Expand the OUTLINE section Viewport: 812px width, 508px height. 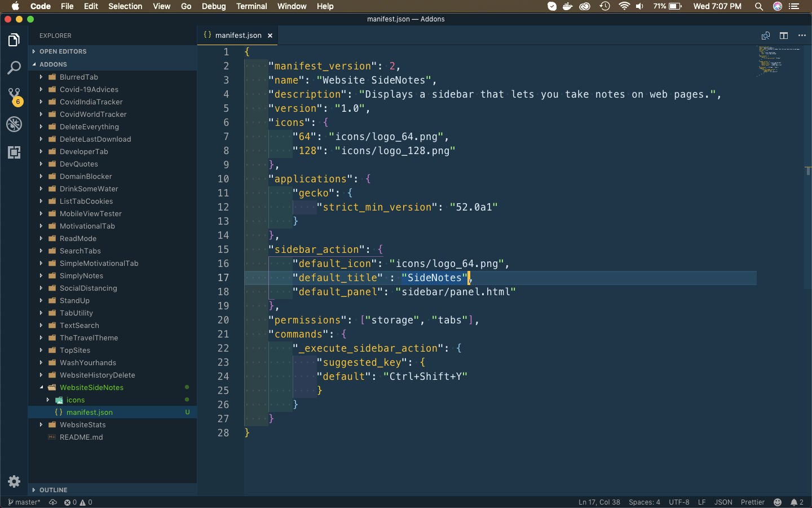113,490
